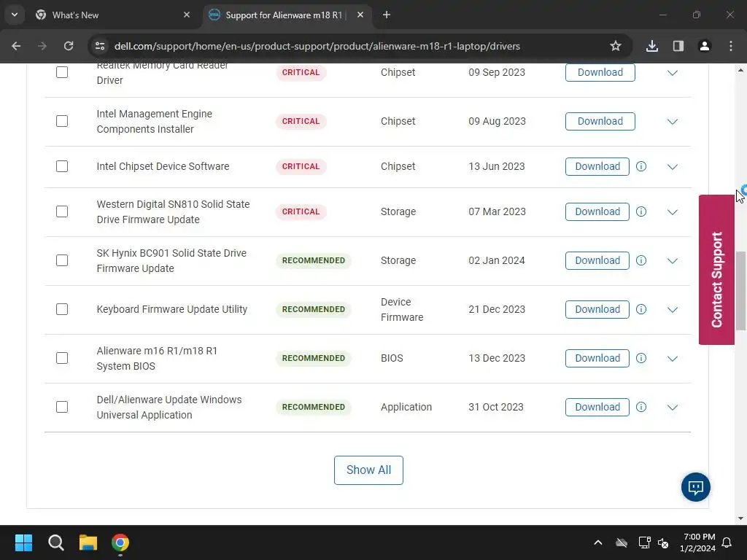747x560 pixels.
Task: Download Western Digital SN810 firmware update
Action: [x=597, y=211]
